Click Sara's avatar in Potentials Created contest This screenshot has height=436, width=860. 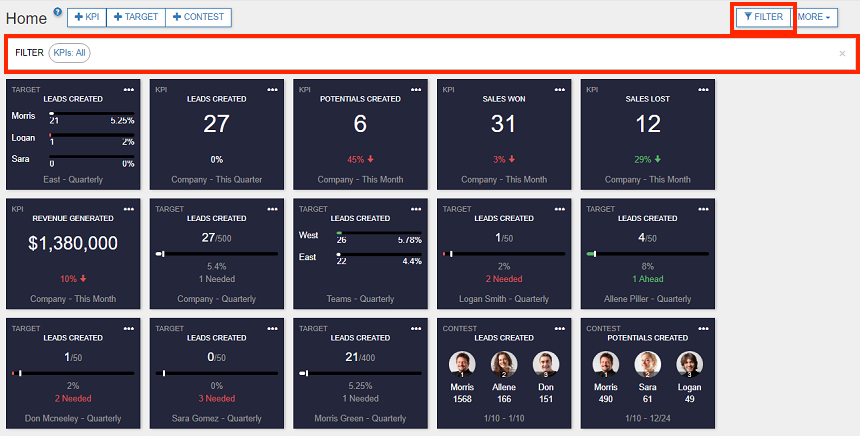(x=648, y=365)
